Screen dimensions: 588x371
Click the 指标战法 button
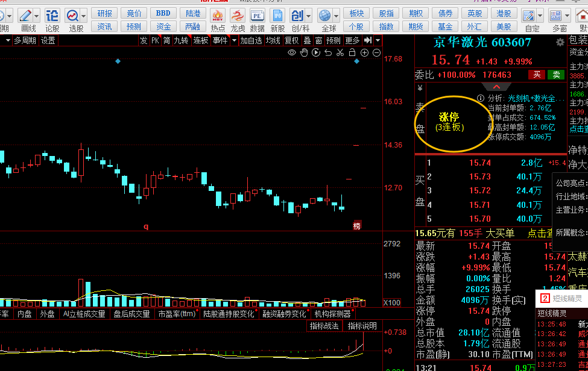tap(324, 326)
